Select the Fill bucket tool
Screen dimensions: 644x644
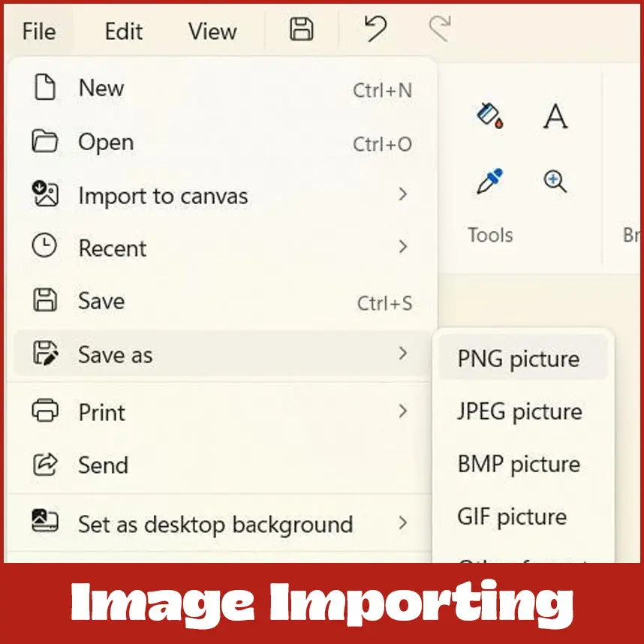[x=489, y=116]
